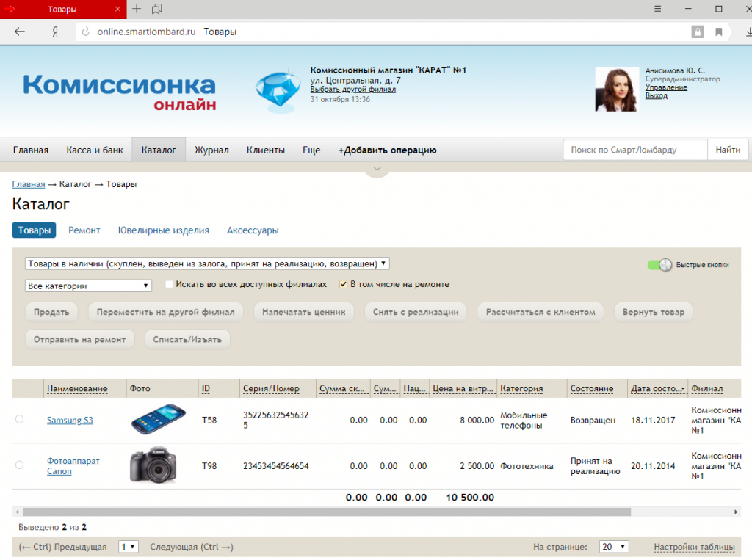Image resolution: width=752 pixels, height=560 pixels.
Task: Click the horizontal table scrollbar
Action: point(327,512)
